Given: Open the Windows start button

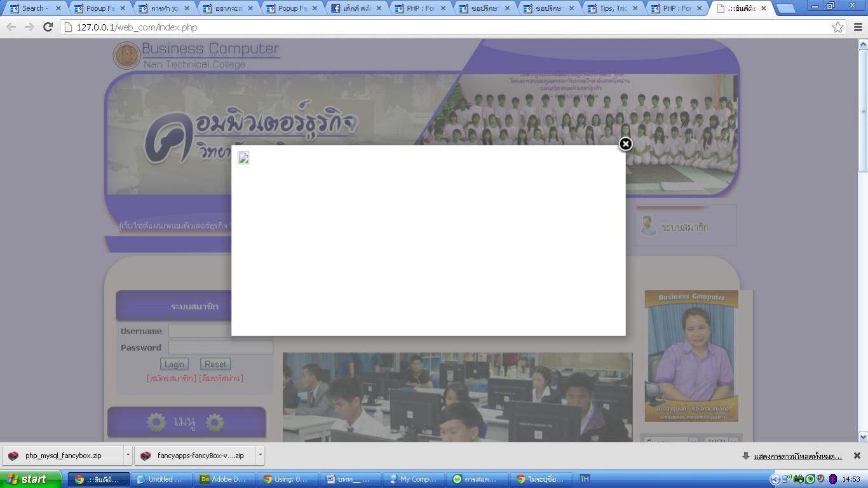Looking at the screenshot, I should click(x=31, y=479).
